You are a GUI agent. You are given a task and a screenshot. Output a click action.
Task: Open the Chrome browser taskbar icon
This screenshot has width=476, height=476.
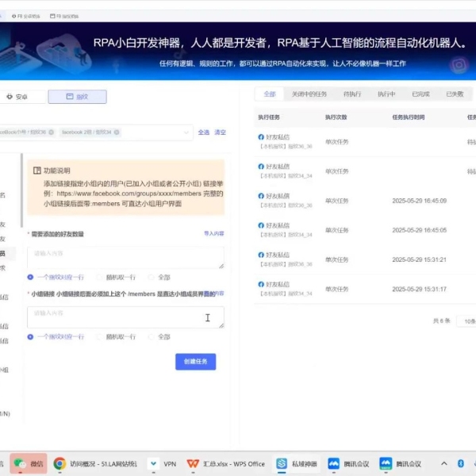pyautogui.click(x=59, y=463)
